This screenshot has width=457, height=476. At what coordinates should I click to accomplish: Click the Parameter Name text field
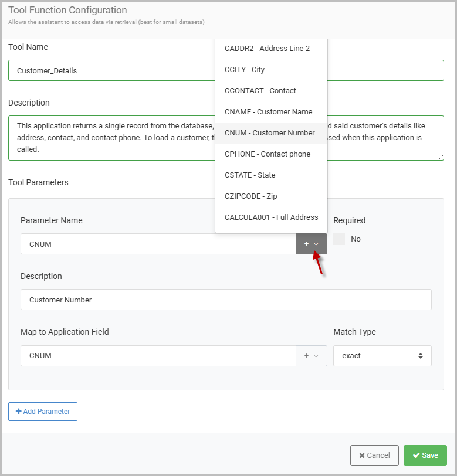coord(157,244)
